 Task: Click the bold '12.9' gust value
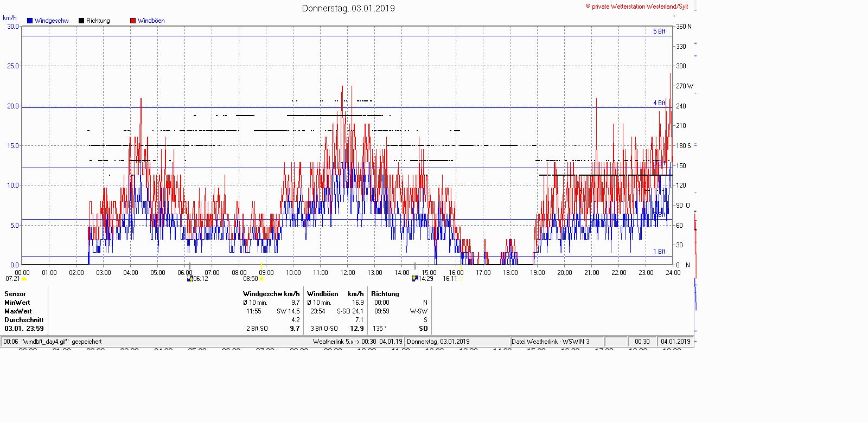pos(357,329)
